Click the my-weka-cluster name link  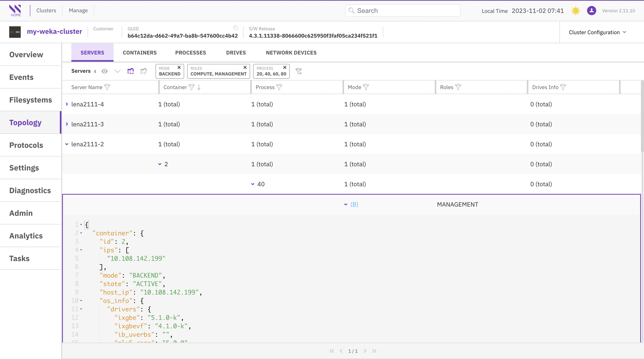[54, 31]
